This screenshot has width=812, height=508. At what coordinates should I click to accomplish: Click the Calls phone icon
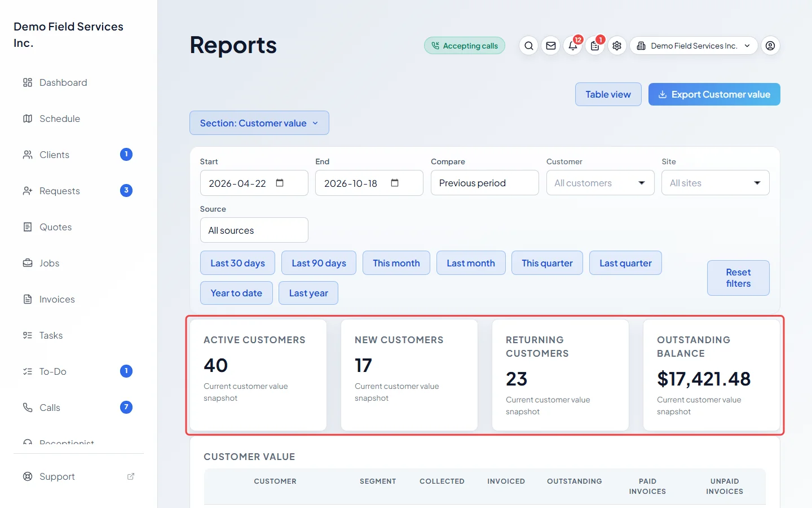28,408
